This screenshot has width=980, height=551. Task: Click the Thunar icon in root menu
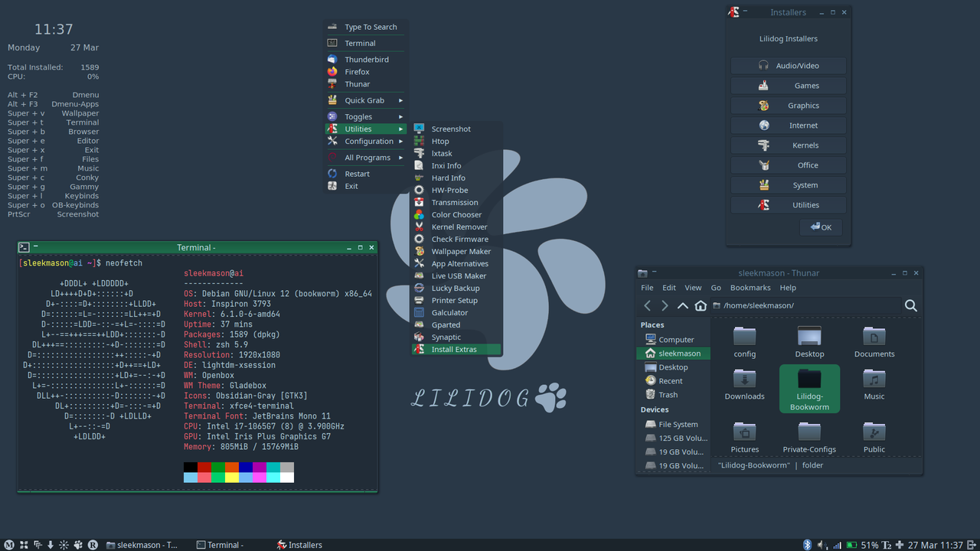(x=332, y=83)
